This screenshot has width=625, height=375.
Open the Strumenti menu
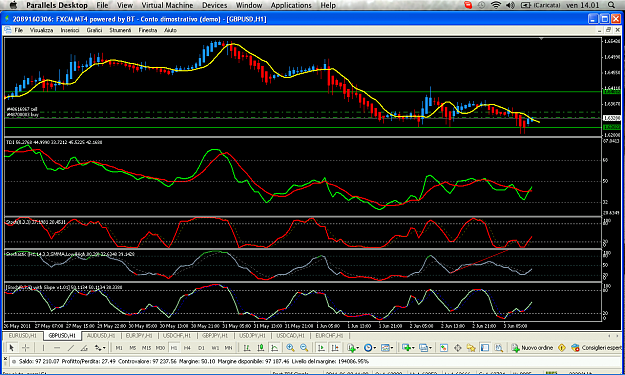point(120,30)
